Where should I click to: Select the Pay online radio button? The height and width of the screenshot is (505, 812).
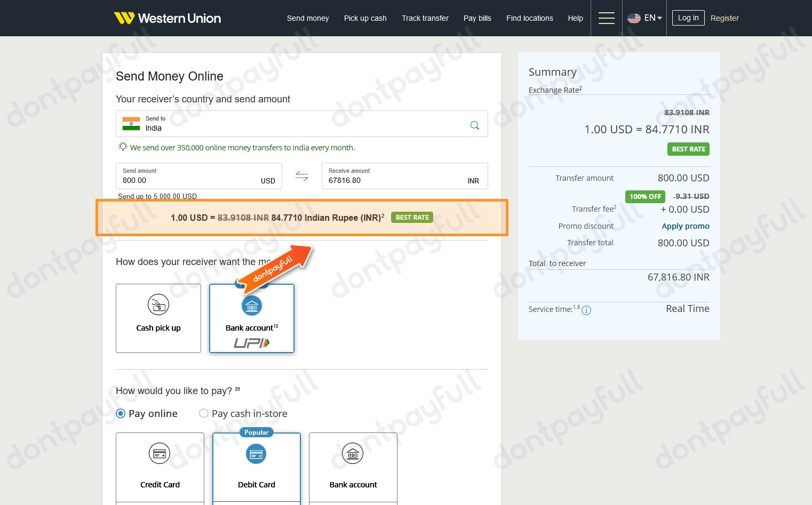pyautogui.click(x=121, y=413)
